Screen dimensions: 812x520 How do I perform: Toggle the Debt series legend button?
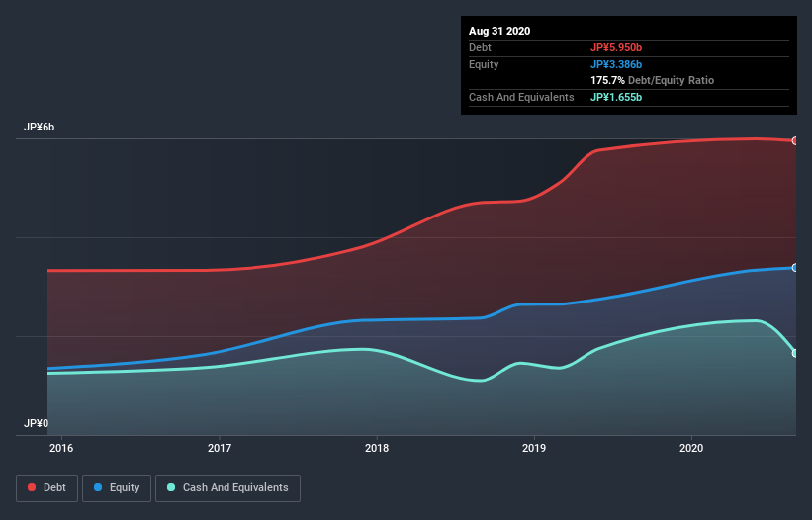[47, 488]
